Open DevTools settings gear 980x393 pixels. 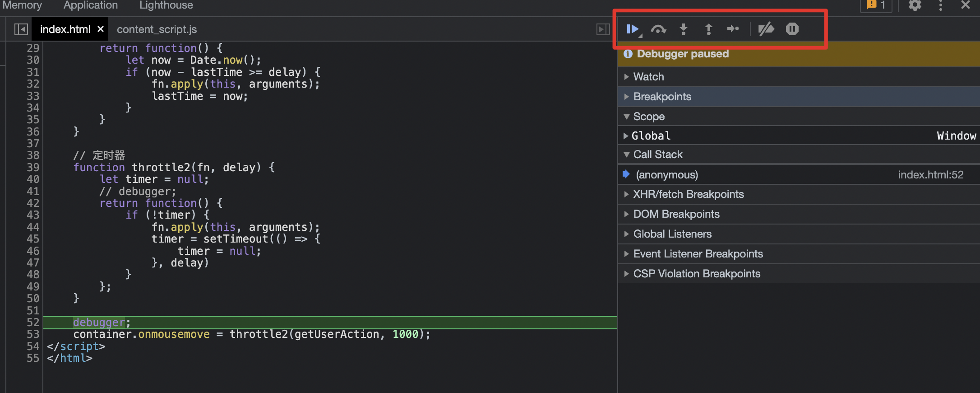pyautogui.click(x=915, y=5)
